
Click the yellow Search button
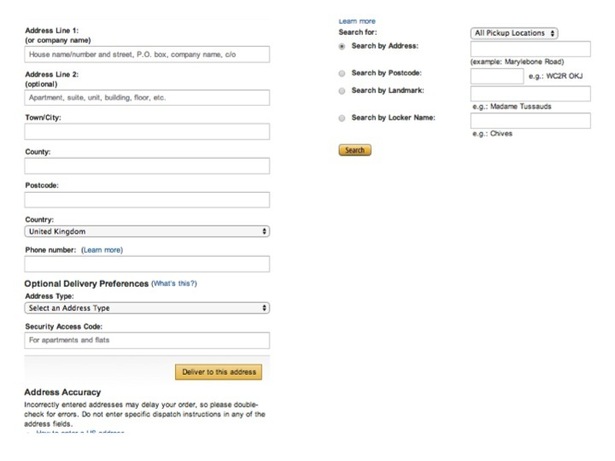(355, 150)
